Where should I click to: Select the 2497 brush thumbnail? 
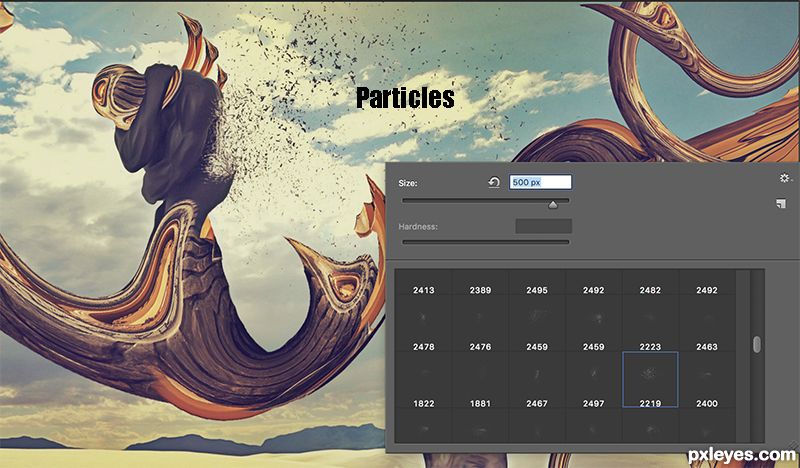(593, 380)
